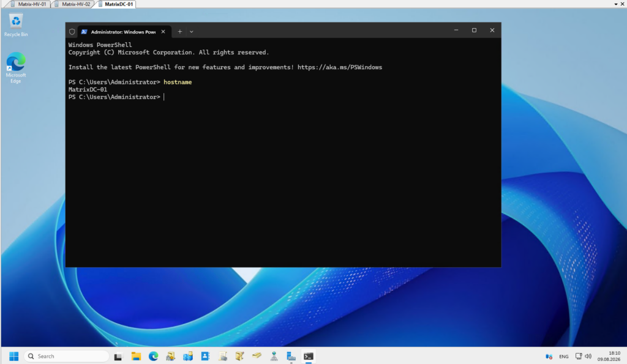Open the blue contact book taskbar icon
This screenshot has height=364, width=627.
click(x=205, y=357)
